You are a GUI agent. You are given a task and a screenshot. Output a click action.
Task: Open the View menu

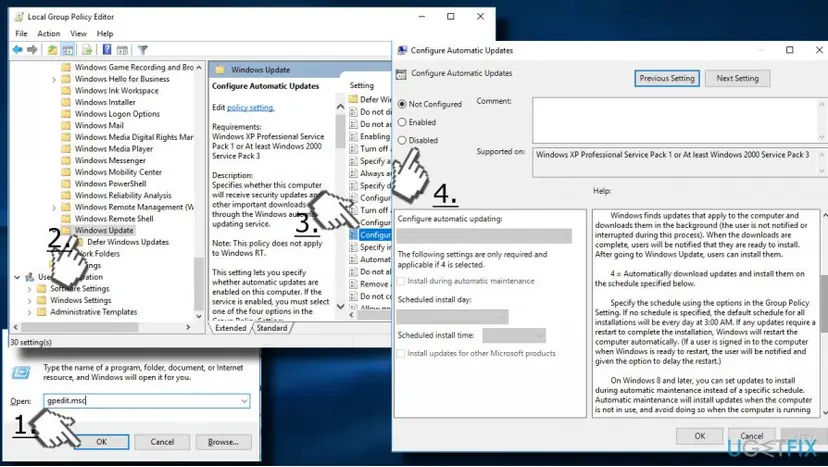(78, 33)
